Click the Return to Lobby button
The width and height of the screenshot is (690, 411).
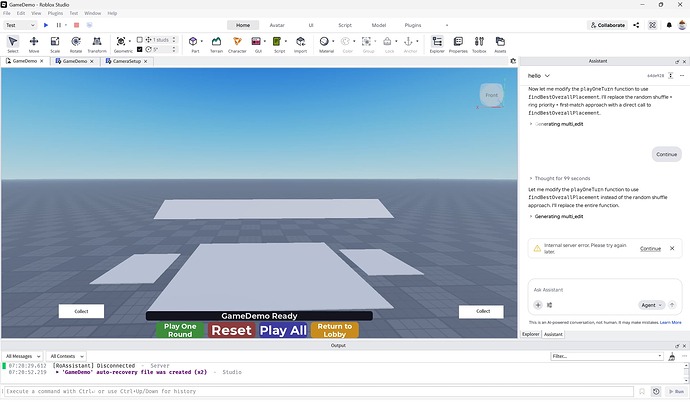coord(335,330)
